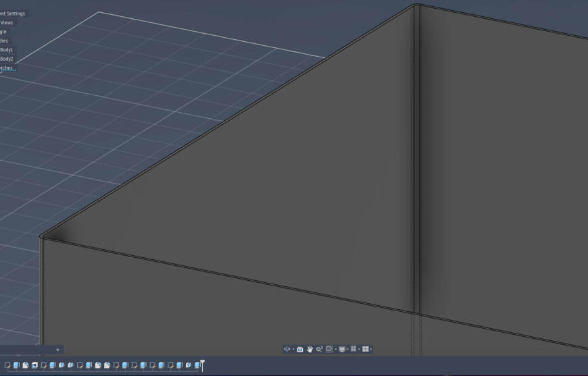Open the Zoom Window dropdown arrow

336,349
